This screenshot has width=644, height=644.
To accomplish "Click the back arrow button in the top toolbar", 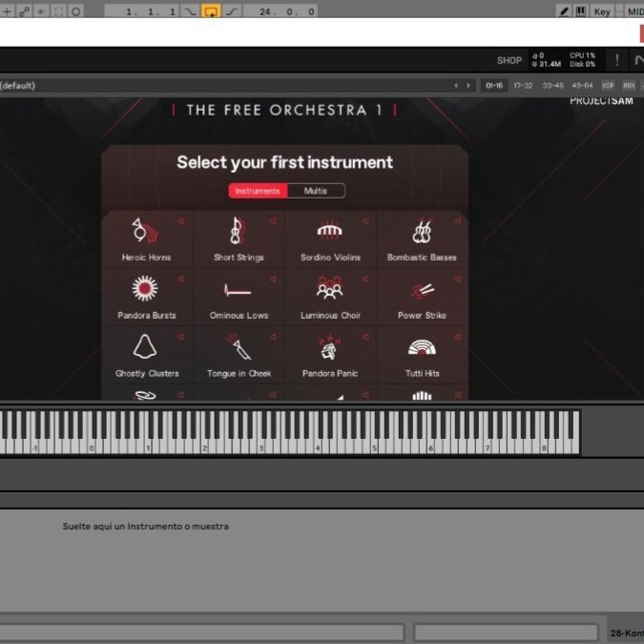I will [x=41, y=11].
